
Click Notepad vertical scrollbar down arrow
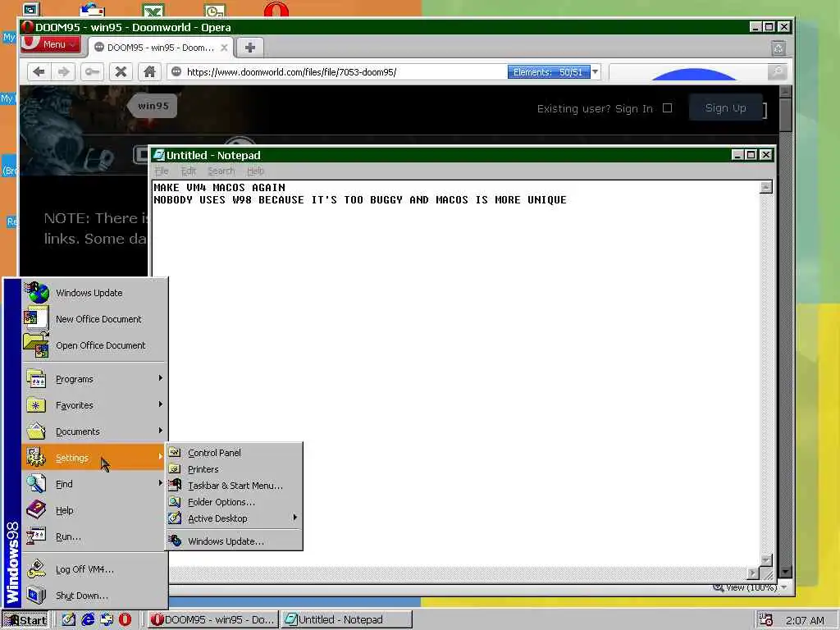pos(766,560)
